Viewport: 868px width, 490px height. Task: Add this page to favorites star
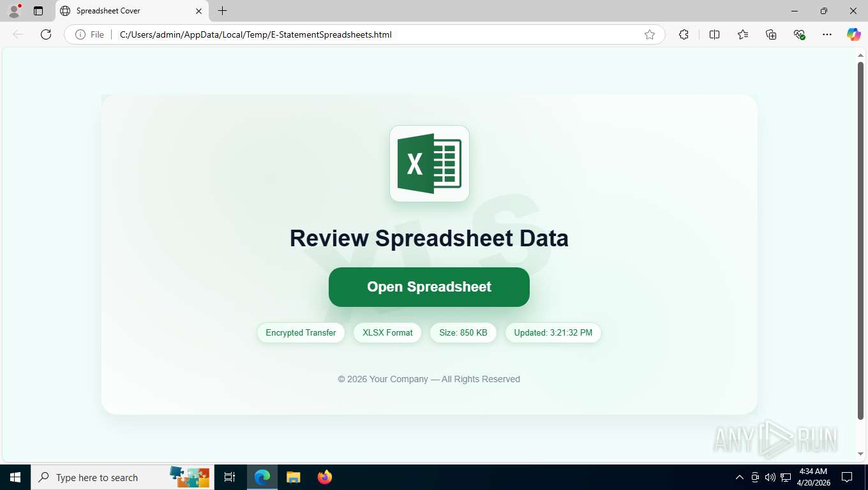650,34
